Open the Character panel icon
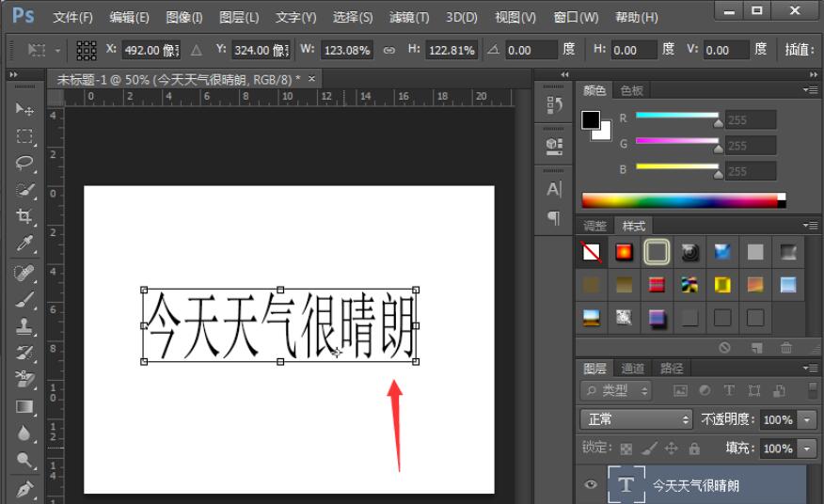Viewport: 824px width, 504px height. pyautogui.click(x=554, y=189)
